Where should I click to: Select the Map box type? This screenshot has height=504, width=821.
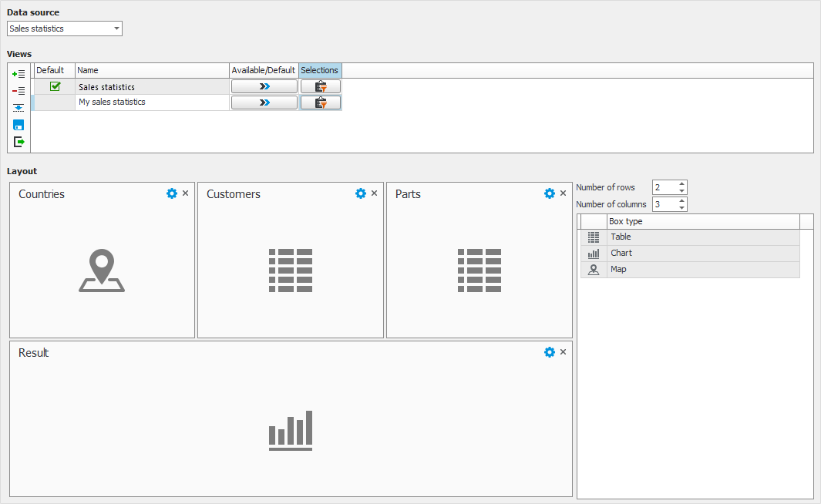(618, 270)
